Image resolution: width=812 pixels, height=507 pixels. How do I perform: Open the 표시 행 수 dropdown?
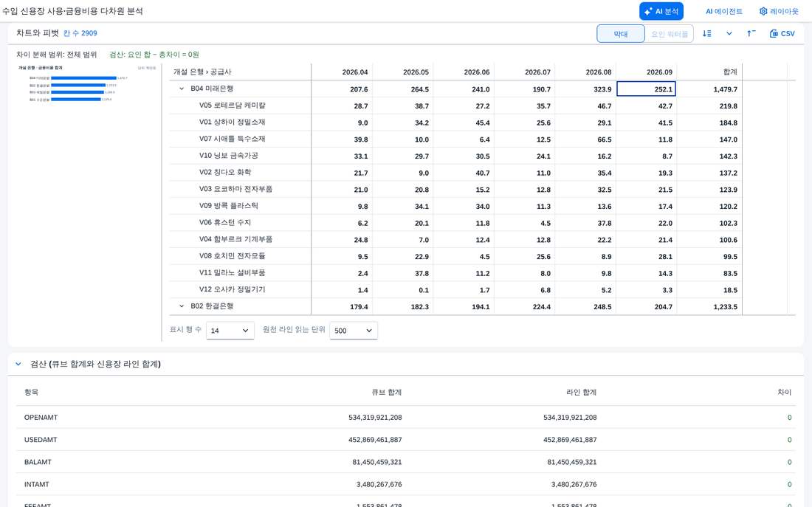(230, 331)
